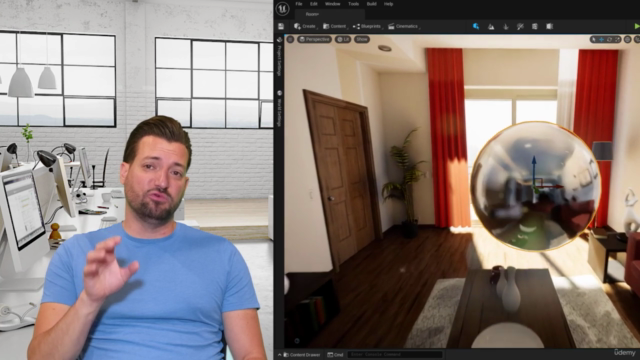
Task: Open the Cinematics dropdown
Action: [404, 27]
